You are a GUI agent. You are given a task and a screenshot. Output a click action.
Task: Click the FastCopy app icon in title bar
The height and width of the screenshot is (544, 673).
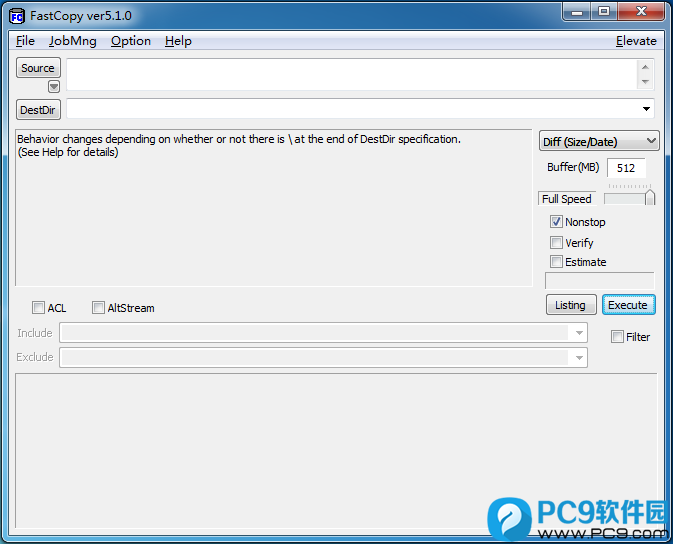pos(17,16)
